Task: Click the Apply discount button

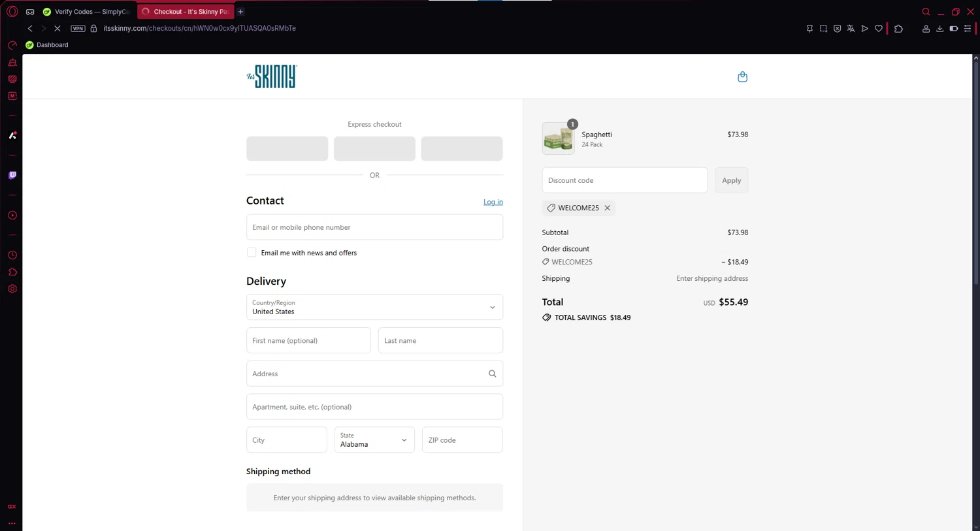Action: [731, 180]
